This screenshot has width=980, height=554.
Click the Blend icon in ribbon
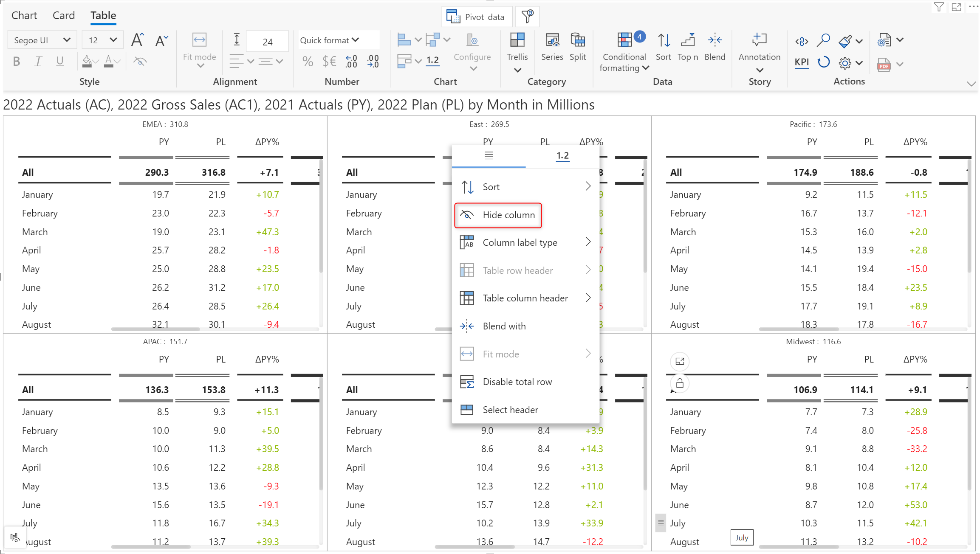(x=715, y=41)
